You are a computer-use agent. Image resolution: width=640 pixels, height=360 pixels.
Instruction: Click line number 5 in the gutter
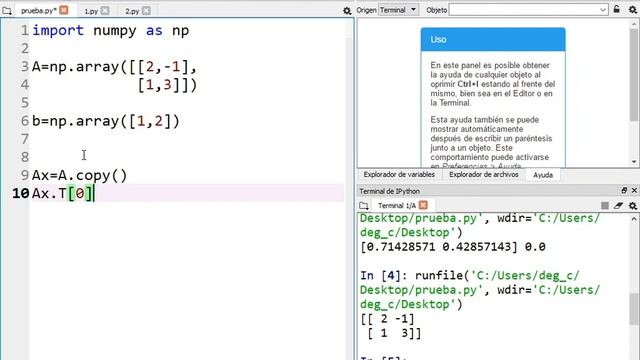click(25, 102)
